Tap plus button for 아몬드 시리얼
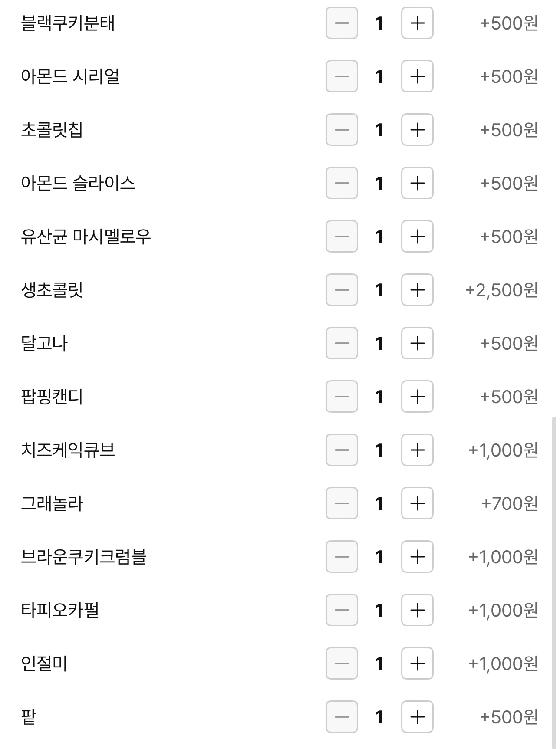Viewport: 560px width, 749px height. click(417, 76)
